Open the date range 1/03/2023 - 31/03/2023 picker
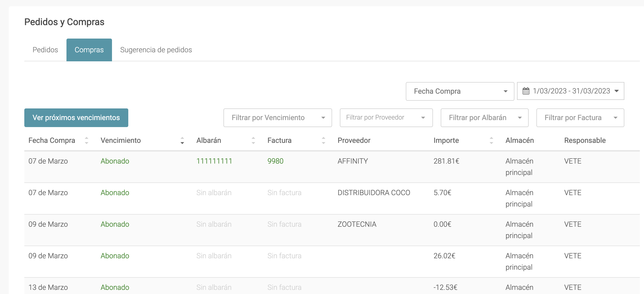Viewport: 644px width, 294px height. coord(571,91)
